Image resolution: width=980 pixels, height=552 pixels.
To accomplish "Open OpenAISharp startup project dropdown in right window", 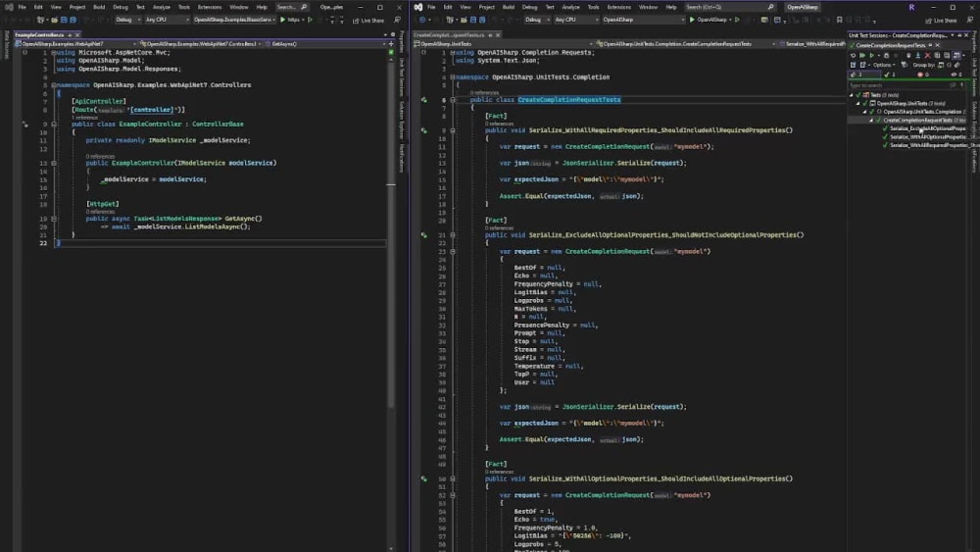I will [x=643, y=20].
